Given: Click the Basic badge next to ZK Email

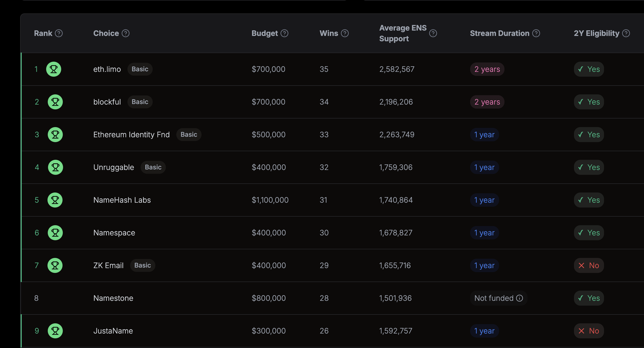Looking at the screenshot, I should pyautogui.click(x=142, y=265).
